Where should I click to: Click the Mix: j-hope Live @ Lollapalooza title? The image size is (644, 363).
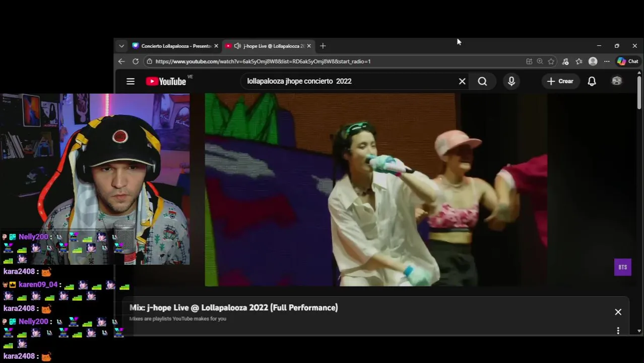233,308
